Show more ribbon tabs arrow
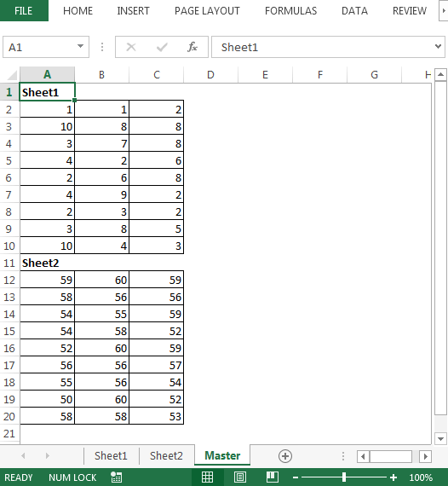Screen dimensions: 448x486 click(x=444, y=11)
